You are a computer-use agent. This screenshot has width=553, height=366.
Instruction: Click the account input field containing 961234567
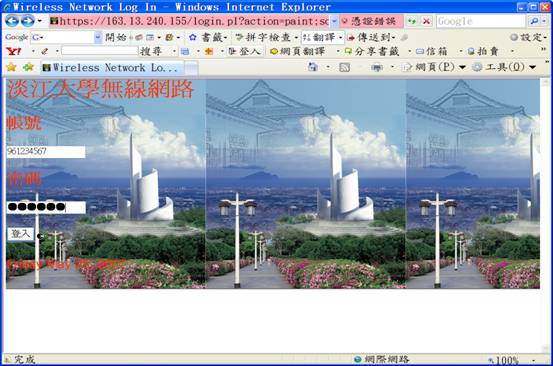[46, 152]
